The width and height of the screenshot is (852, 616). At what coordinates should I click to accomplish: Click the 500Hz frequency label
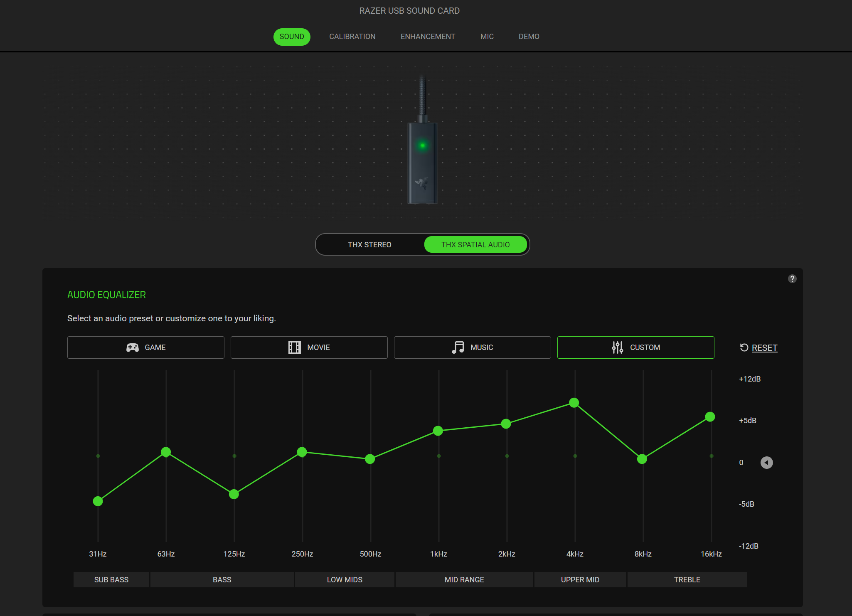[370, 554]
